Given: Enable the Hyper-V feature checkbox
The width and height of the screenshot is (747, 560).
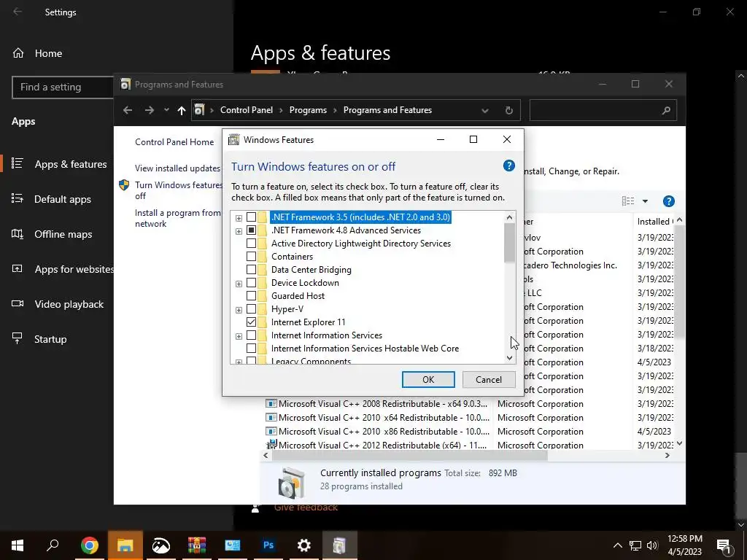Looking at the screenshot, I should pyautogui.click(x=251, y=309).
